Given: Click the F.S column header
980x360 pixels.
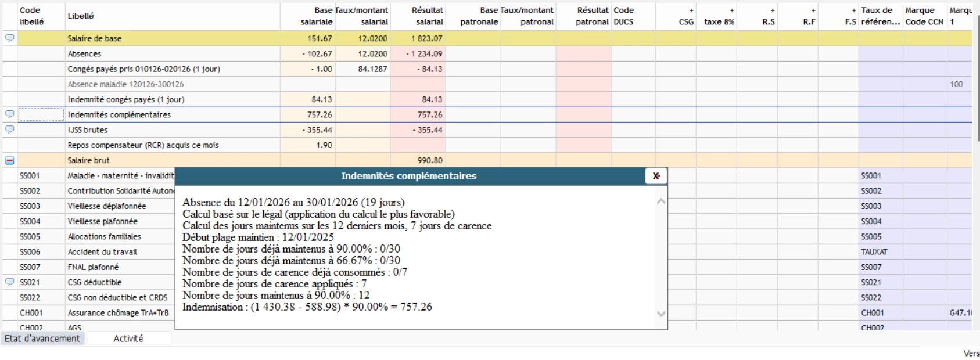Looking at the screenshot, I should [838, 16].
